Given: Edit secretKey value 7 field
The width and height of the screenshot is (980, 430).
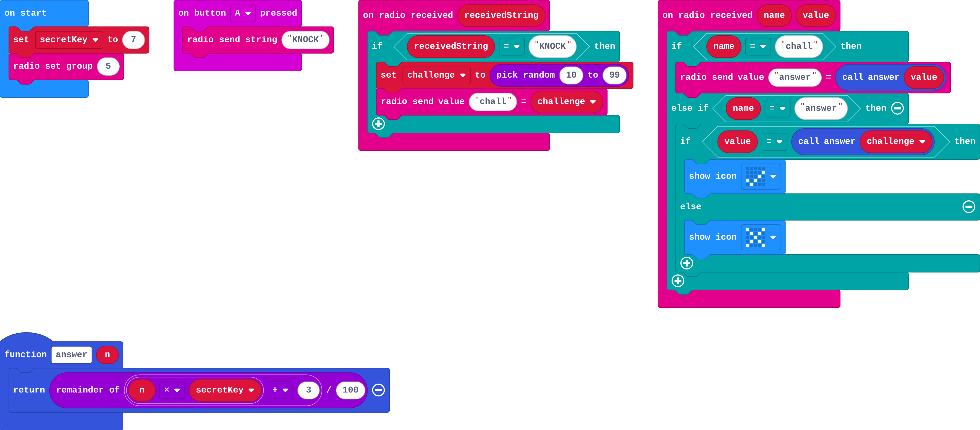Looking at the screenshot, I should pyautogui.click(x=133, y=40).
